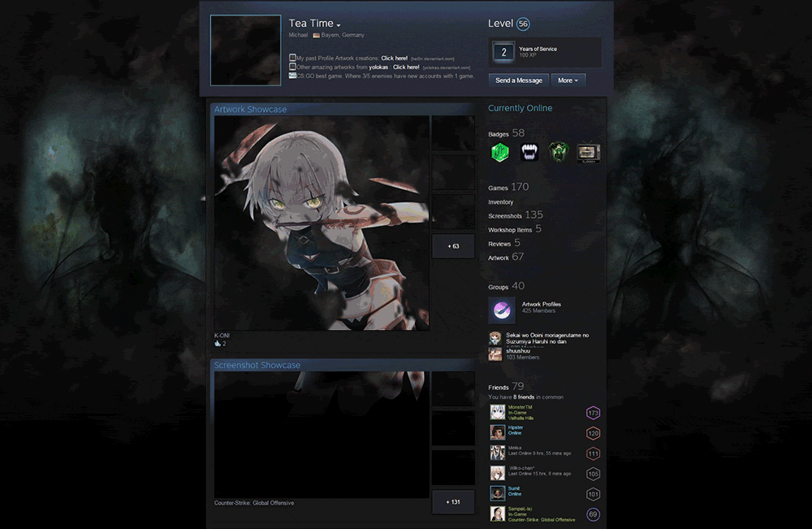Click the Artwork Showcase header
Viewport: 812px width, 529px height.
pyautogui.click(x=250, y=110)
